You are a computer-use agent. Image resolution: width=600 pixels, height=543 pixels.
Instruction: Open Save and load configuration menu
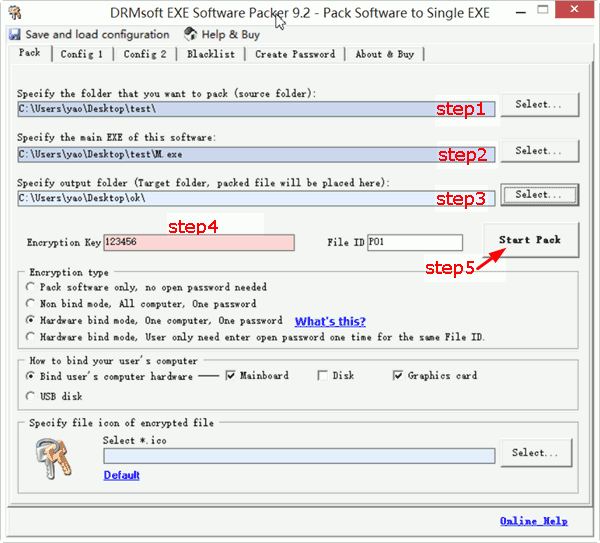tap(97, 34)
